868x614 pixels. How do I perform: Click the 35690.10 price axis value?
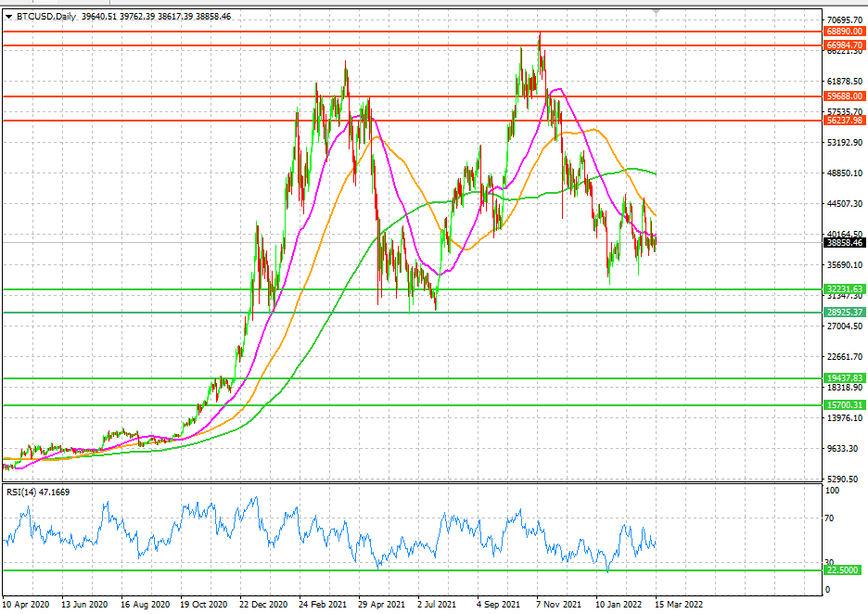845,265
